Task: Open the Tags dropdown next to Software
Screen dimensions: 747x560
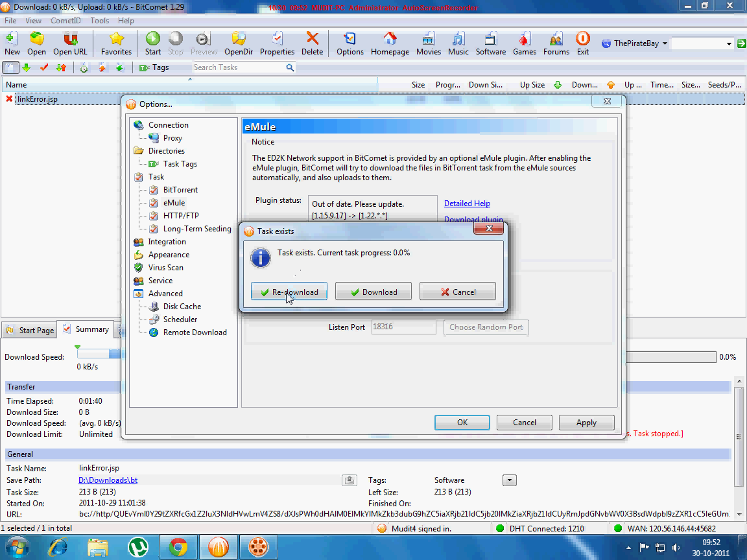Action: tap(509, 480)
